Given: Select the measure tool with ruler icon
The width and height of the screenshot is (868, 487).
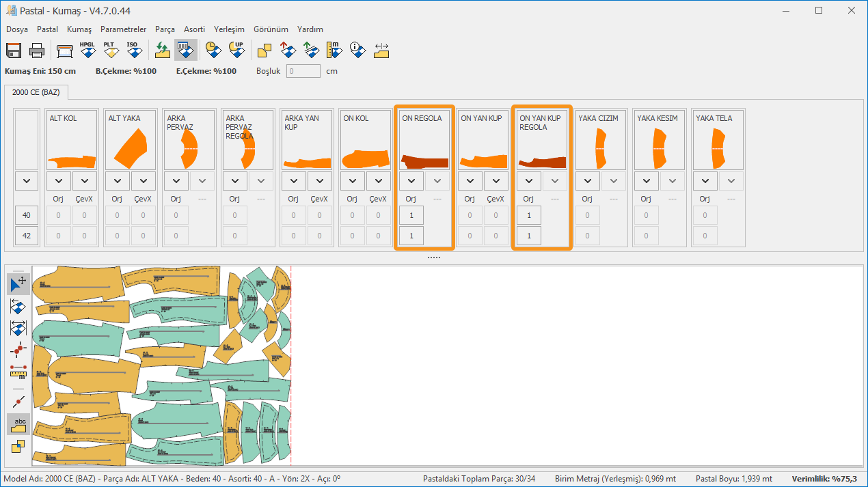Looking at the screenshot, I should click(18, 370).
